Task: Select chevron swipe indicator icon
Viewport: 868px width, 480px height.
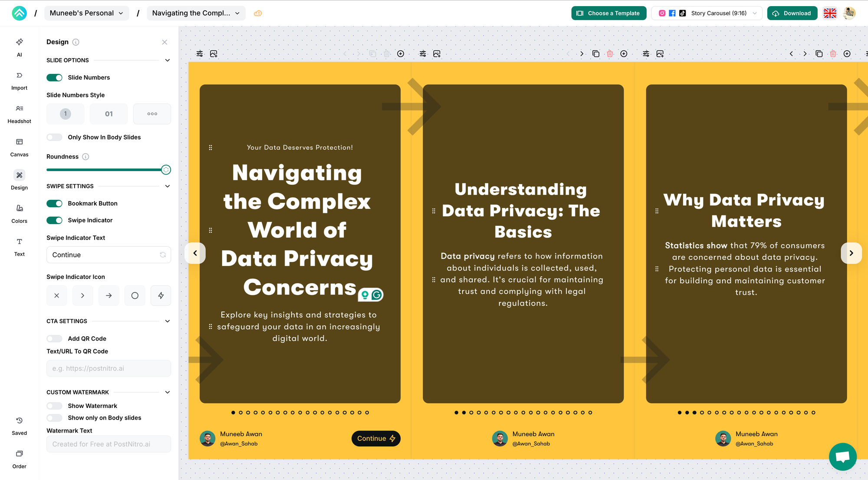Action: pos(83,296)
